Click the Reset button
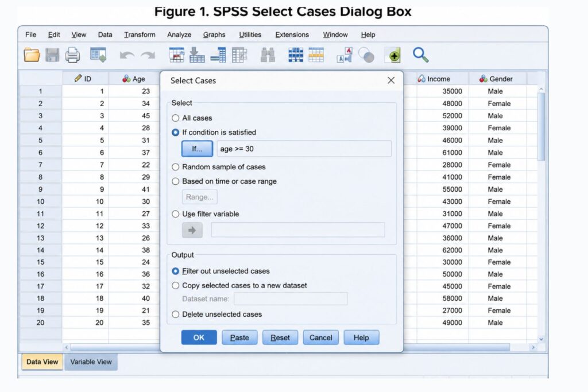The image size is (588, 392). click(280, 337)
